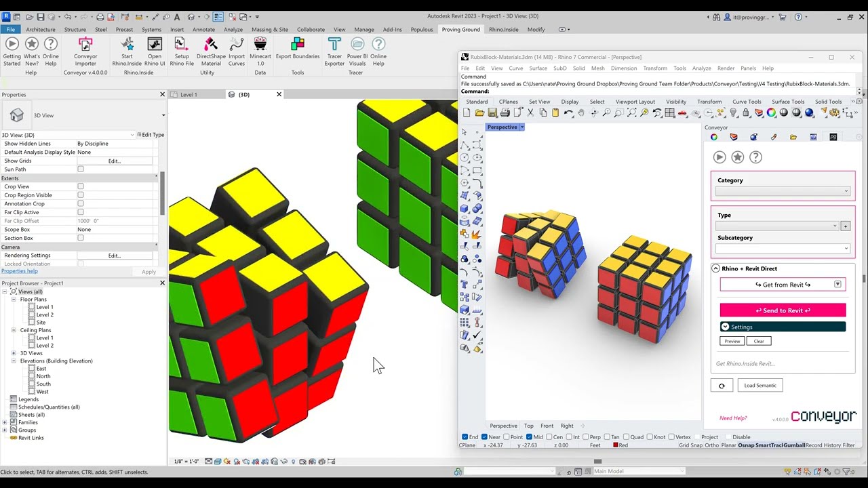This screenshot has height=488, width=868.
Task: Check Section Box in Properties
Action: click(x=81, y=238)
